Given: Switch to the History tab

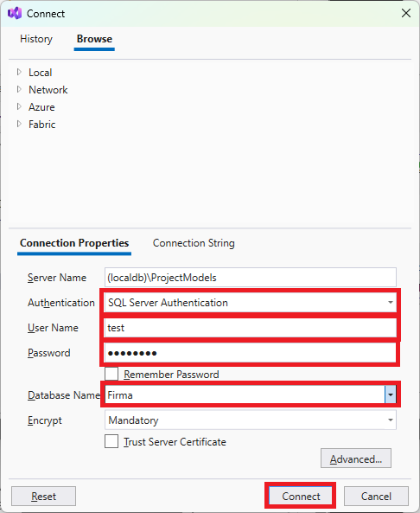Looking at the screenshot, I should (36, 39).
